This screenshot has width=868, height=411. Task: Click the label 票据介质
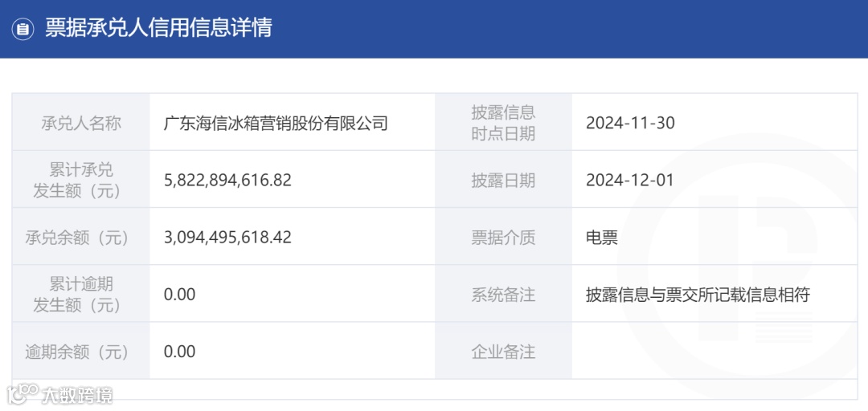click(503, 238)
